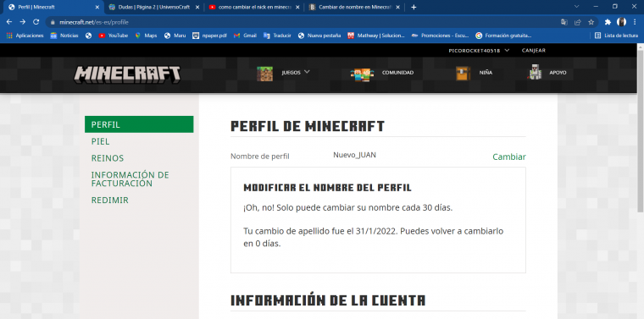
Task: Open the Gmail bookmark
Action: (x=245, y=36)
